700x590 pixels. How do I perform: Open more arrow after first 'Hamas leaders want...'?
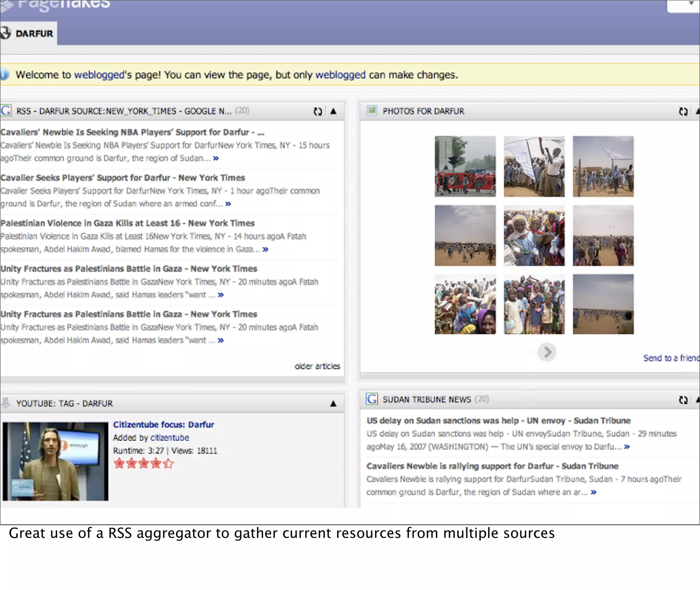221,295
